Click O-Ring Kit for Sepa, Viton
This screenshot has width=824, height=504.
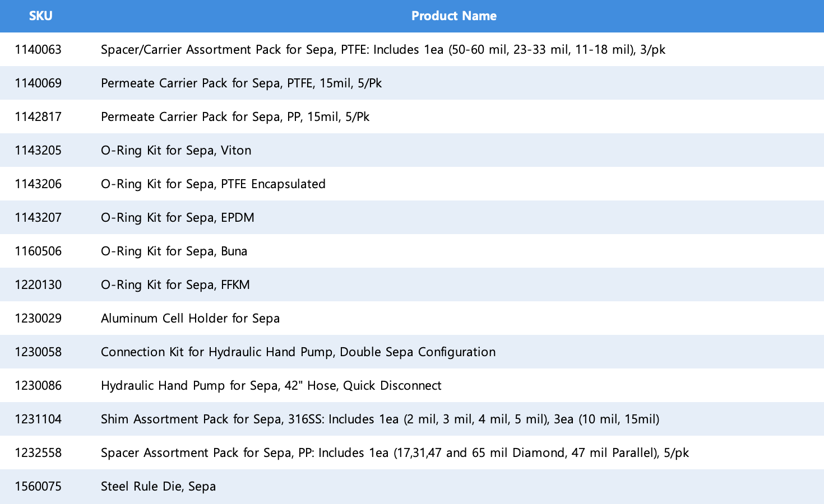(176, 150)
